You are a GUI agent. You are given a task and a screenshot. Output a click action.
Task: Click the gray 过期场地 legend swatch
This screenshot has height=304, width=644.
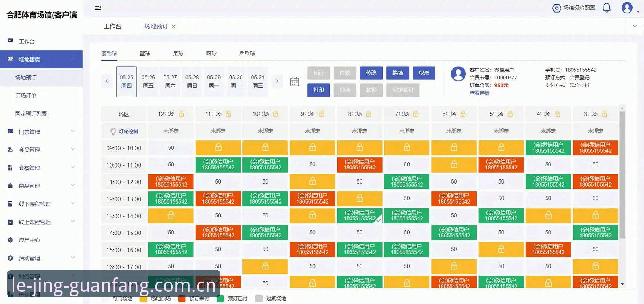pyautogui.click(x=259, y=299)
